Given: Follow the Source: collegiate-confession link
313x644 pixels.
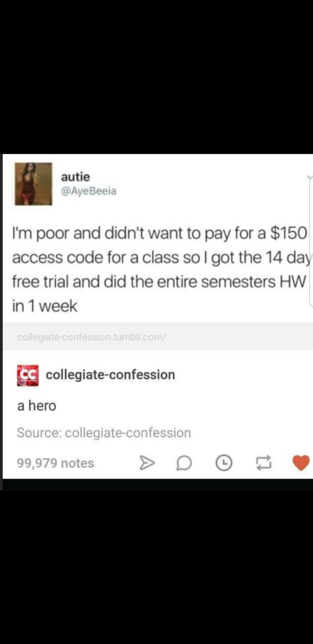Looking at the screenshot, I should [x=104, y=433].
